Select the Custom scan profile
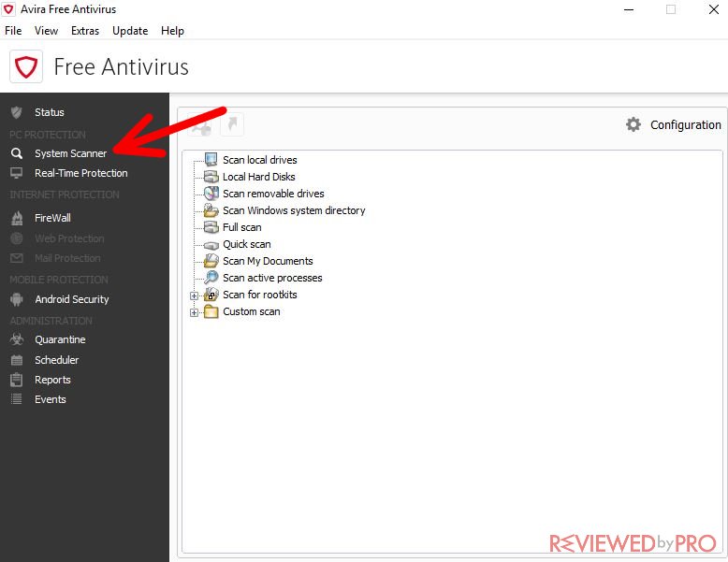The height and width of the screenshot is (562, 728). [x=251, y=312]
